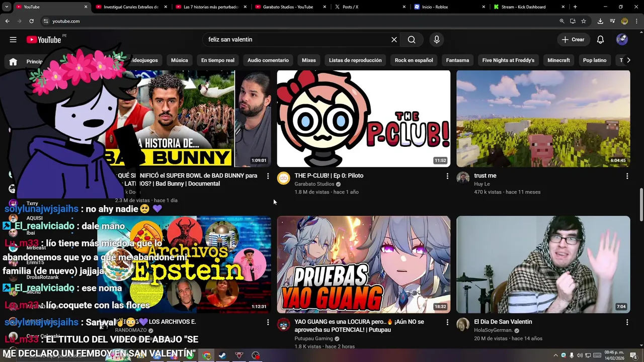Open Huy Le channel link
The width and height of the screenshot is (644, 362).
[x=482, y=184]
